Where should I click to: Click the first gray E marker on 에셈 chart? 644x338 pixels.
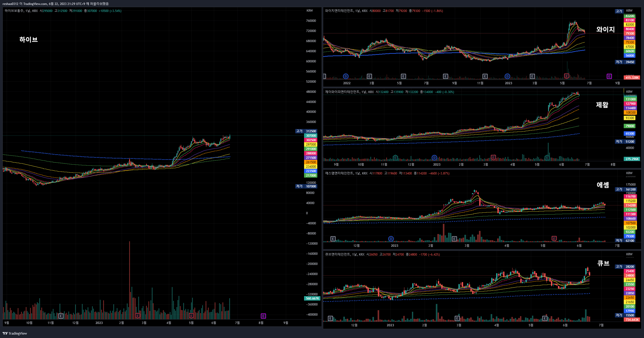coord(333,239)
